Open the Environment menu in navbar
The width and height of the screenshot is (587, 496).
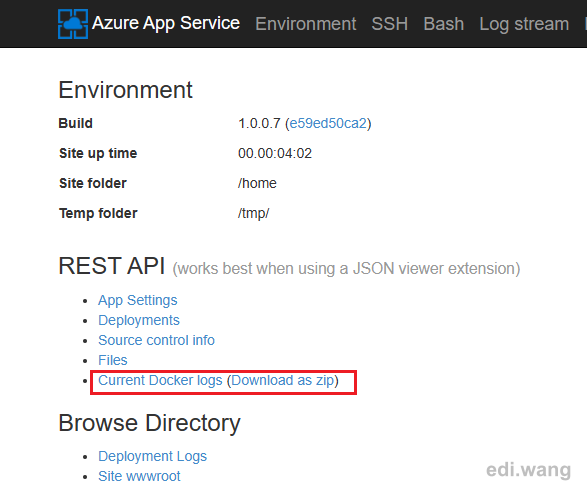pos(305,24)
